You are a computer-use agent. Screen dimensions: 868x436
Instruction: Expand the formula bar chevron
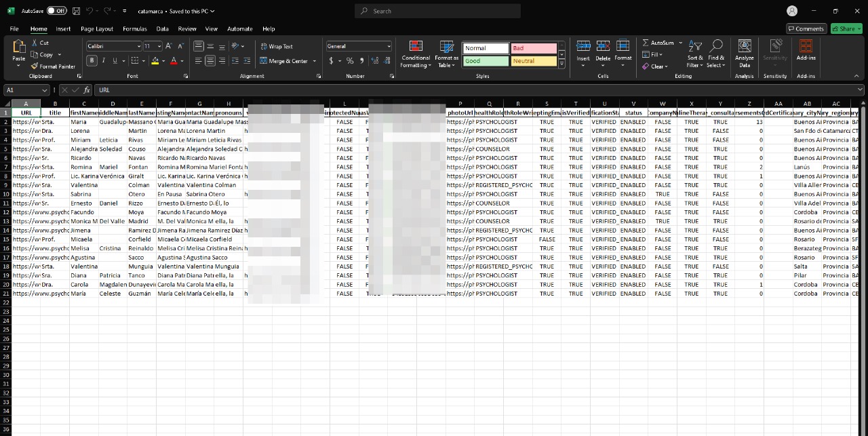[861, 90]
